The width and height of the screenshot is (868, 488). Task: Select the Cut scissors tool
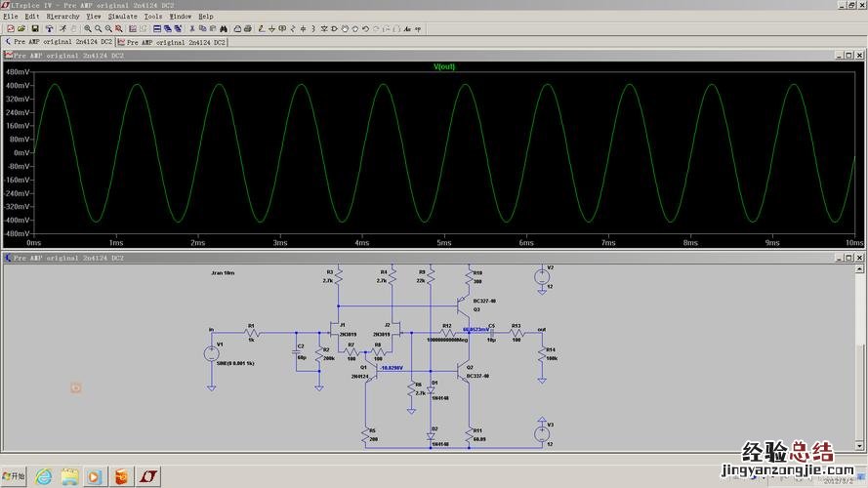(x=192, y=28)
